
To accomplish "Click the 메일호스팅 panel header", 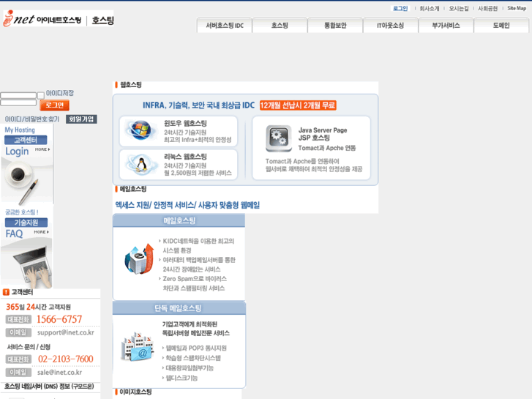I will point(179,220).
